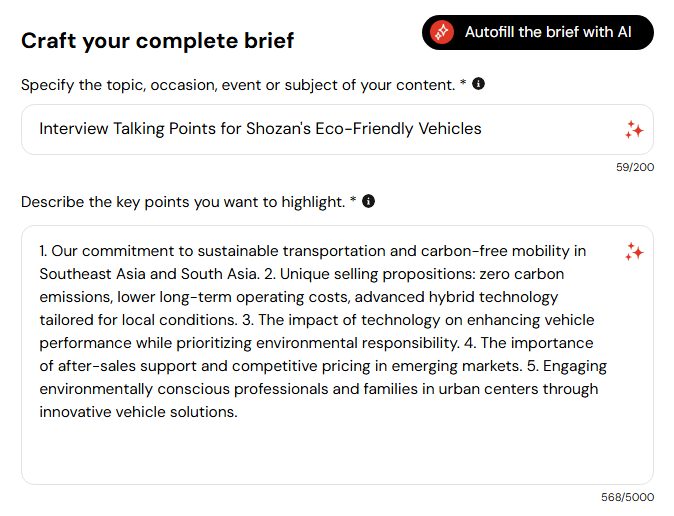Viewport: 674px width, 516px height.
Task: Open the info icon beside the topic label
Action: point(478,83)
